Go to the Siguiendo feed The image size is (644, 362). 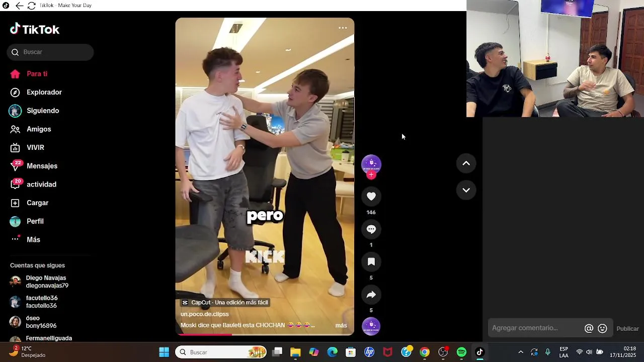click(x=34, y=111)
